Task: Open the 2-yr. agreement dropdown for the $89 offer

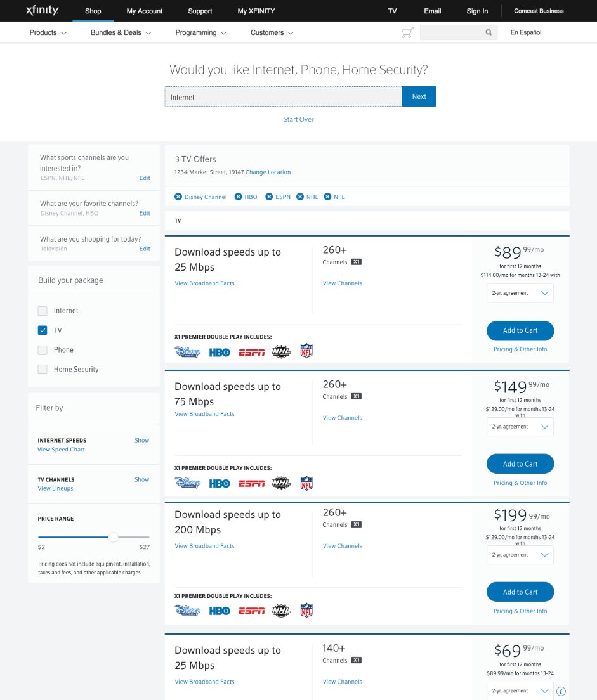Action: click(x=520, y=293)
